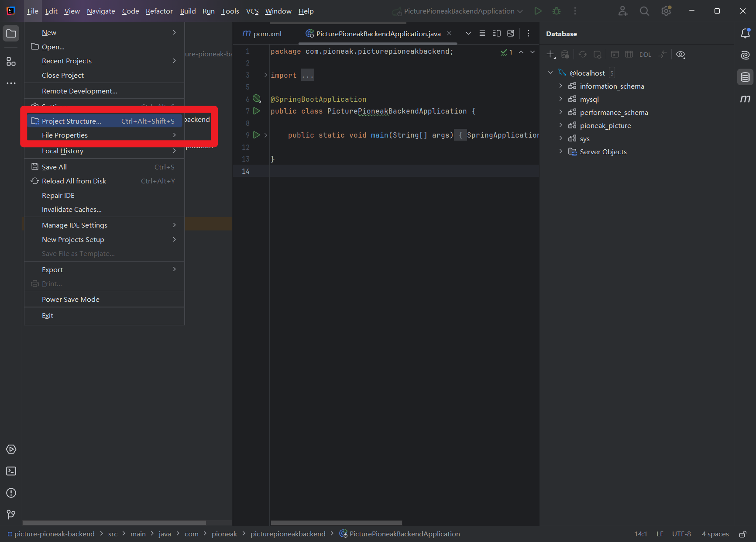756x542 pixels.
Task: Close the PicturePioneakBackendApplication.java tab
Action: [x=449, y=33]
